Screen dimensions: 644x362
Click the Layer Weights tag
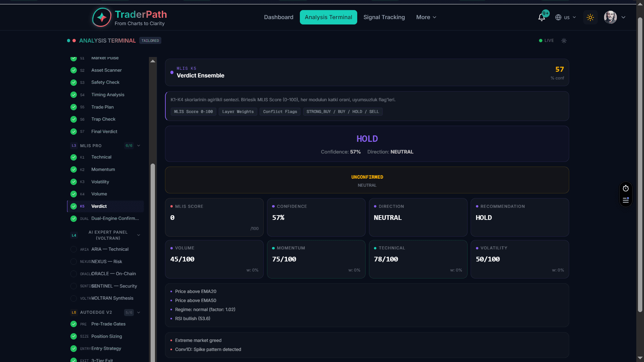pos(238,112)
